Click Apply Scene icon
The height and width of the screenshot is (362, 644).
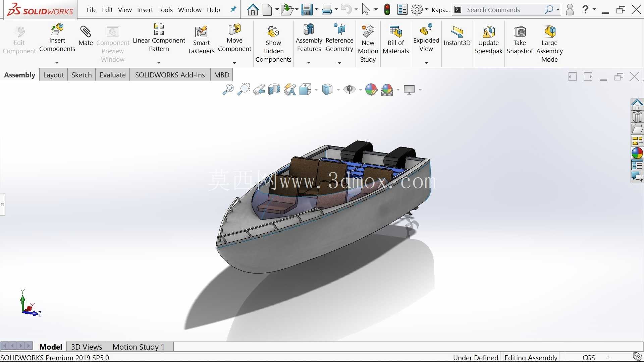pos(387,89)
